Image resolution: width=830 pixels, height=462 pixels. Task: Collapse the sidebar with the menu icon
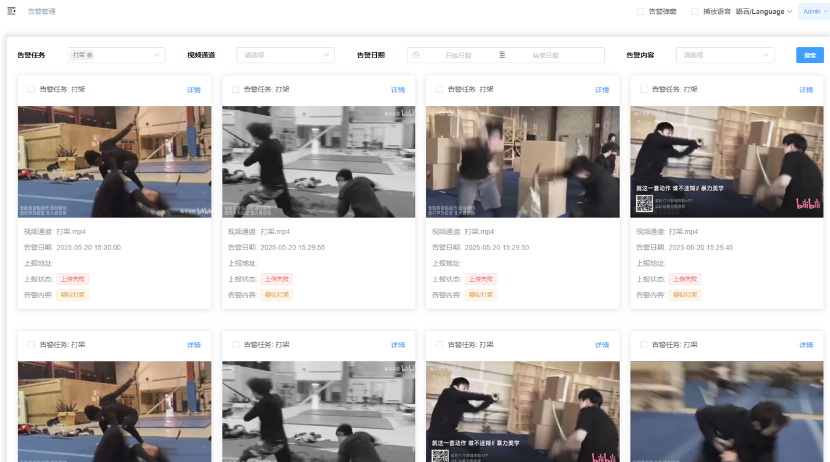pyautogui.click(x=11, y=11)
